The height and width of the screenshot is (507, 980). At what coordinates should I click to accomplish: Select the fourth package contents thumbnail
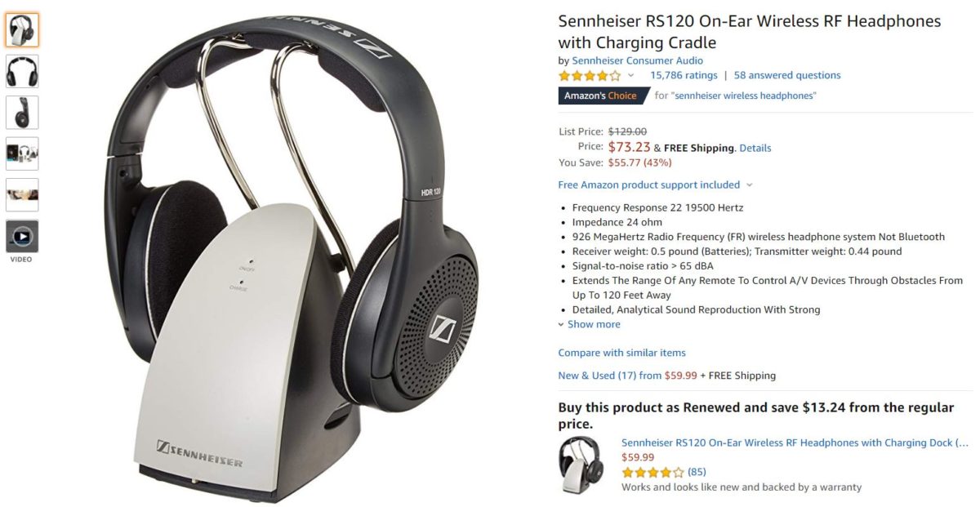22,153
